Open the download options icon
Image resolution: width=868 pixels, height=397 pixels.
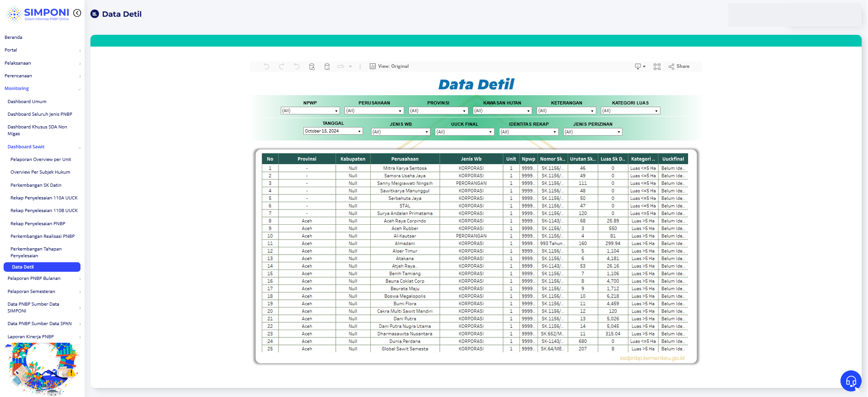(640, 66)
